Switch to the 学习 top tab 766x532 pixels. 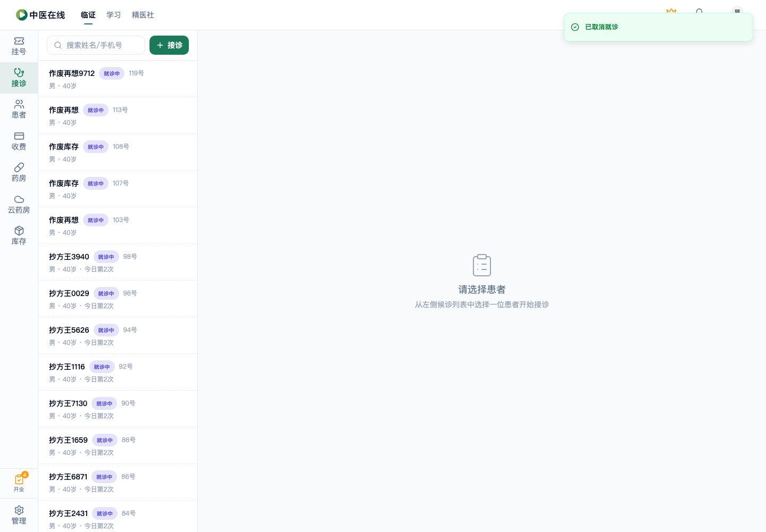click(113, 15)
